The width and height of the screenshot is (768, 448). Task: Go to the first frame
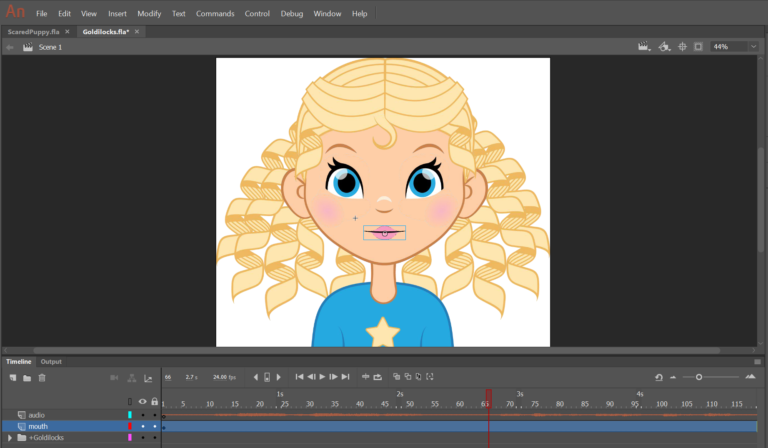[299, 377]
